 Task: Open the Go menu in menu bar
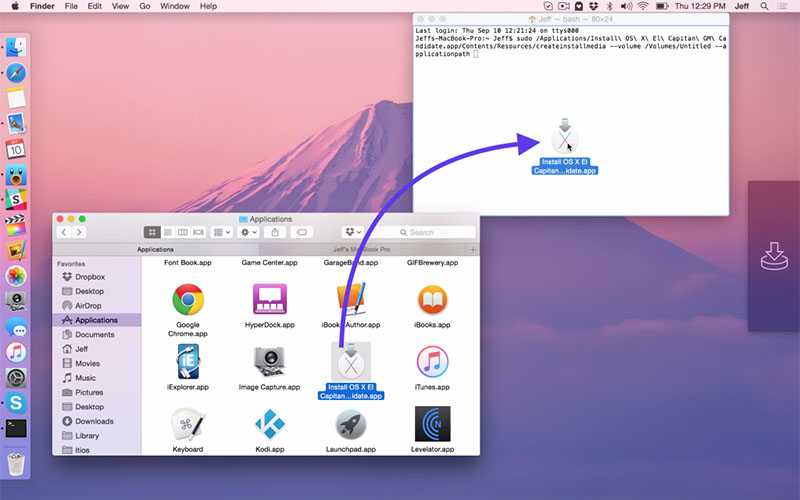coord(145,6)
